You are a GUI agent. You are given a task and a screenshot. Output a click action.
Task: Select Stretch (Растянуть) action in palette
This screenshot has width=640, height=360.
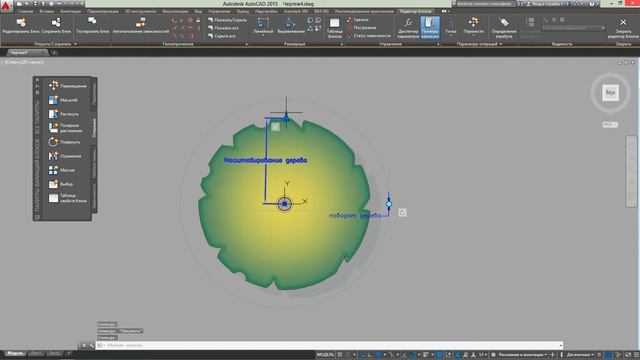click(64, 114)
